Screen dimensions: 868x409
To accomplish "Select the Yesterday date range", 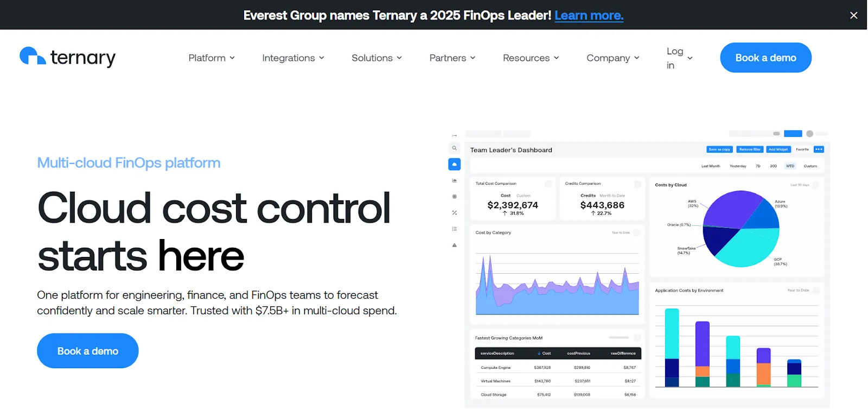I will point(738,166).
